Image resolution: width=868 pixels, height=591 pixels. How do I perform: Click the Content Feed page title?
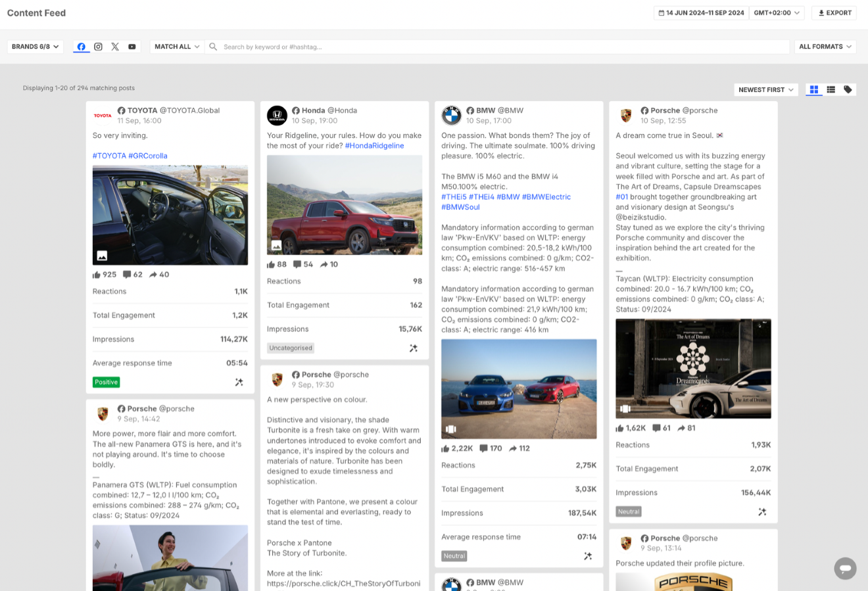36,12
